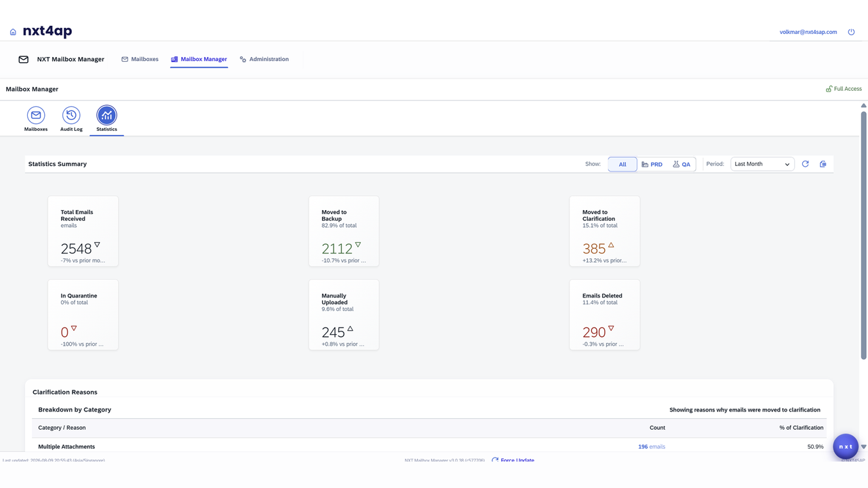This screenshot has height=488, width=868.
Task: Filter statistics to PRD only
Action: 652,164
